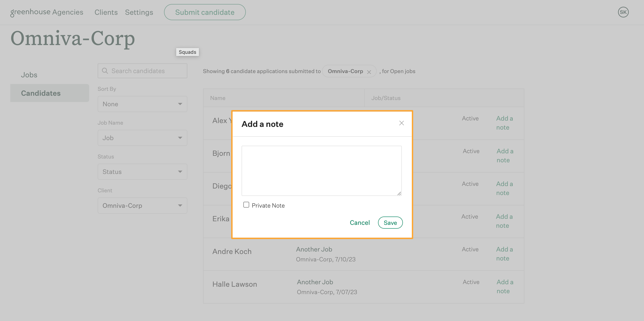Add a note for Andre Koch
This screenshot has height=321, width=644.
(504, 254)
